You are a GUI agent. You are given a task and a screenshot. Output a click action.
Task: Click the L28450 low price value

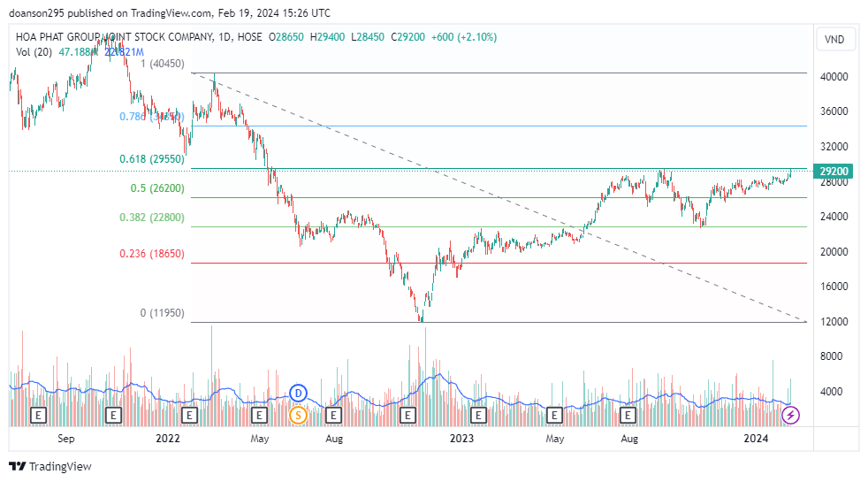[x=368, y=37]
